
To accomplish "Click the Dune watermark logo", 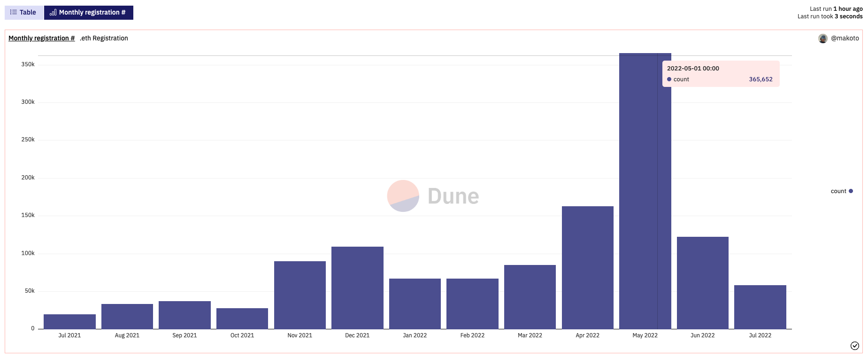I will pos(433,196).
